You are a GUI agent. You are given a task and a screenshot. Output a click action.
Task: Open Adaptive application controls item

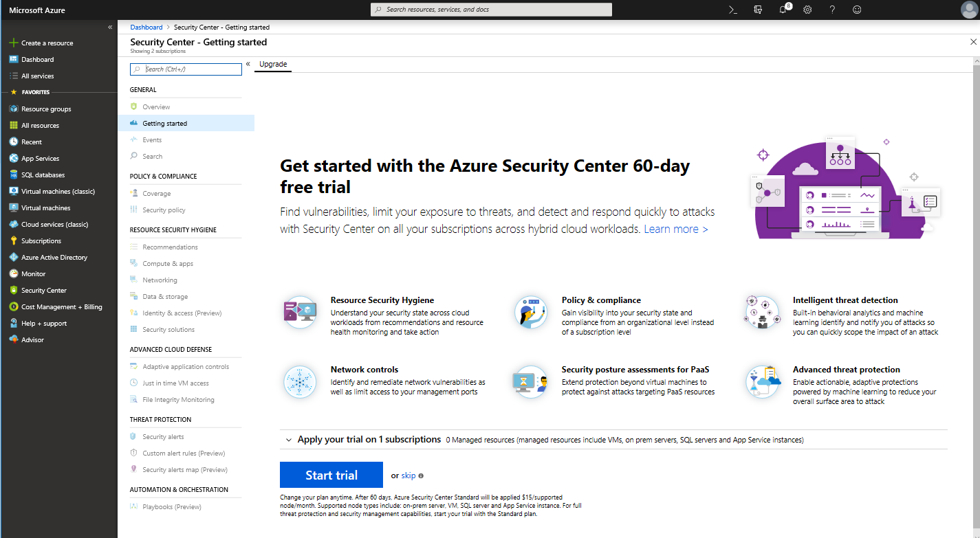pyautogui.click(x=186, y=367)
